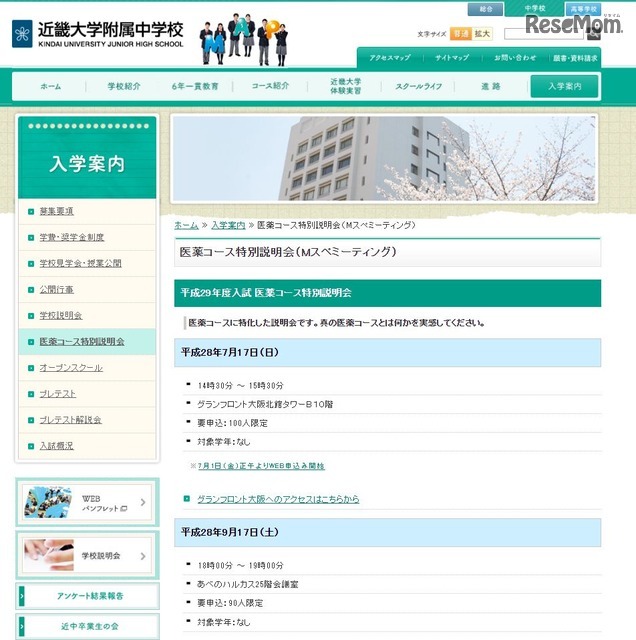Open コース紹介 in main navigation

(270, 86)
